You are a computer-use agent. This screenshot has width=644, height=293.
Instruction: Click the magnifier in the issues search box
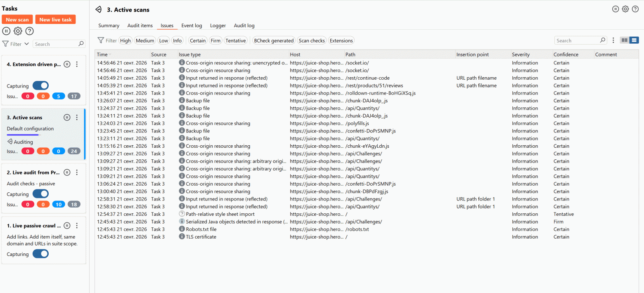point(603,40)
